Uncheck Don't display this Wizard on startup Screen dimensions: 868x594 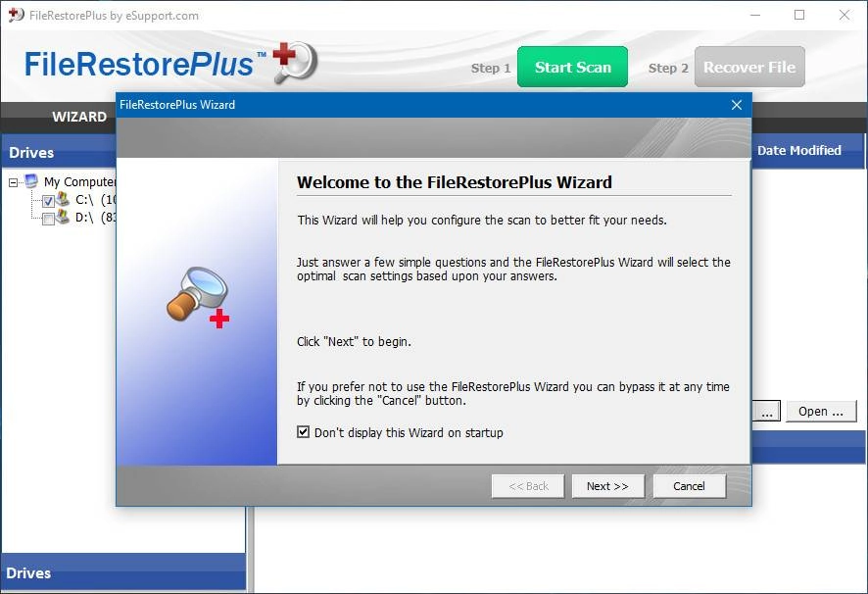(x=303, y=432)
